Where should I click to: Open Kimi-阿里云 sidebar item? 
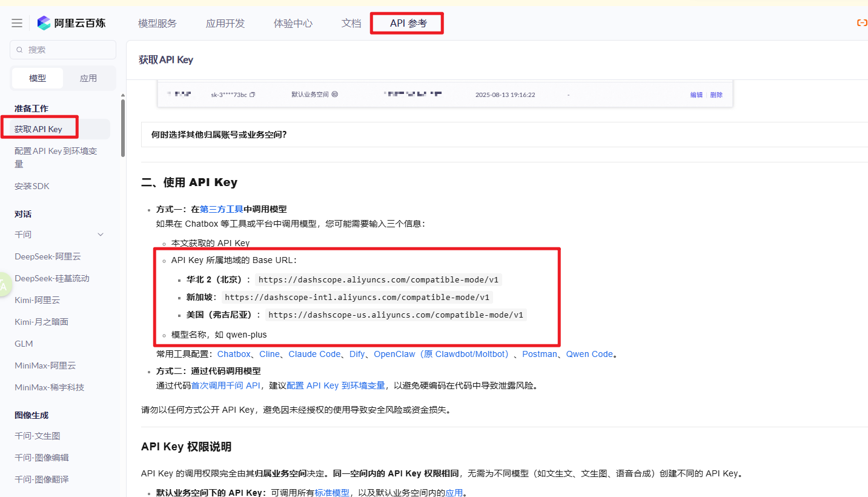[38, 300]
